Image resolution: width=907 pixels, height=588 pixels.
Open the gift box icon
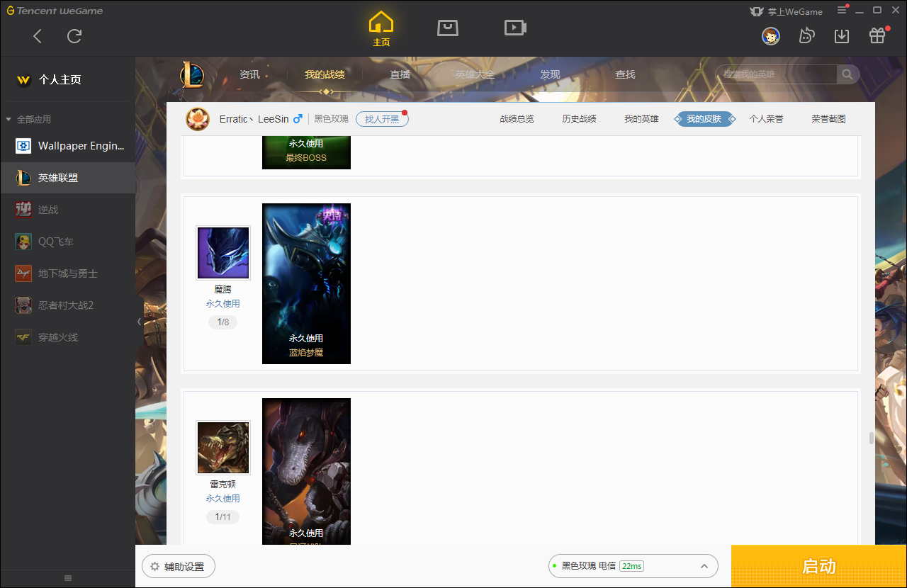(x=877, y=36)
